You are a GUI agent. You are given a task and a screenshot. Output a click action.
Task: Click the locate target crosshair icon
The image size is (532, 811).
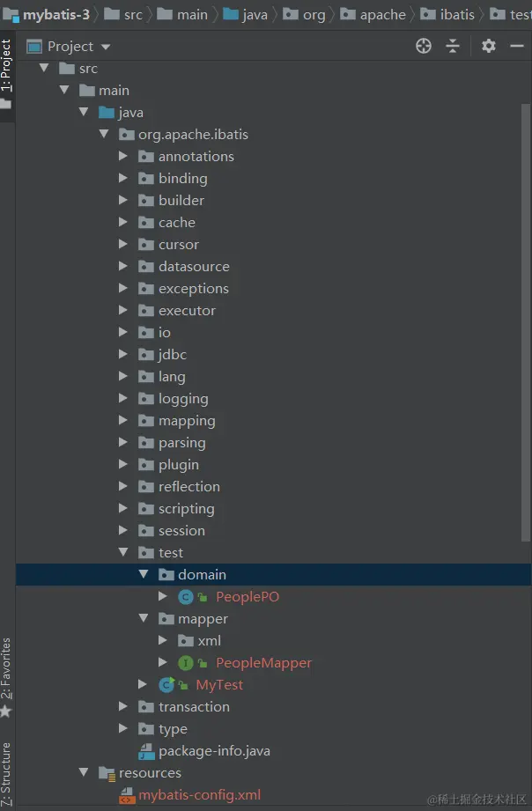click(424, 46)
